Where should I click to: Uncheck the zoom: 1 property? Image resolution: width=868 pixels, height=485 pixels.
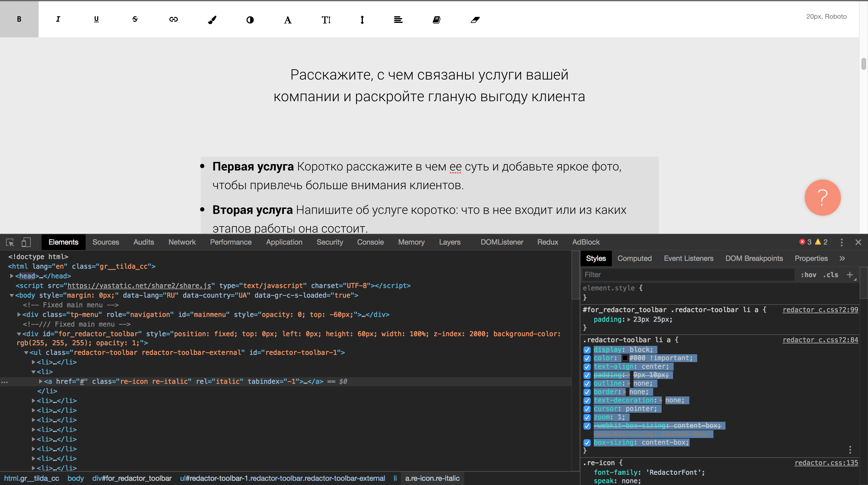click(587, 417)
